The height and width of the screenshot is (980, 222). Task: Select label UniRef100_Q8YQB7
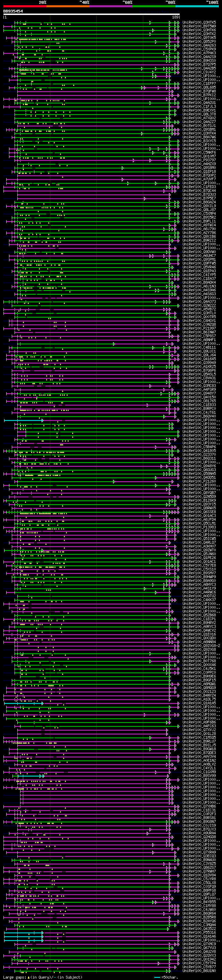(199, 493)
